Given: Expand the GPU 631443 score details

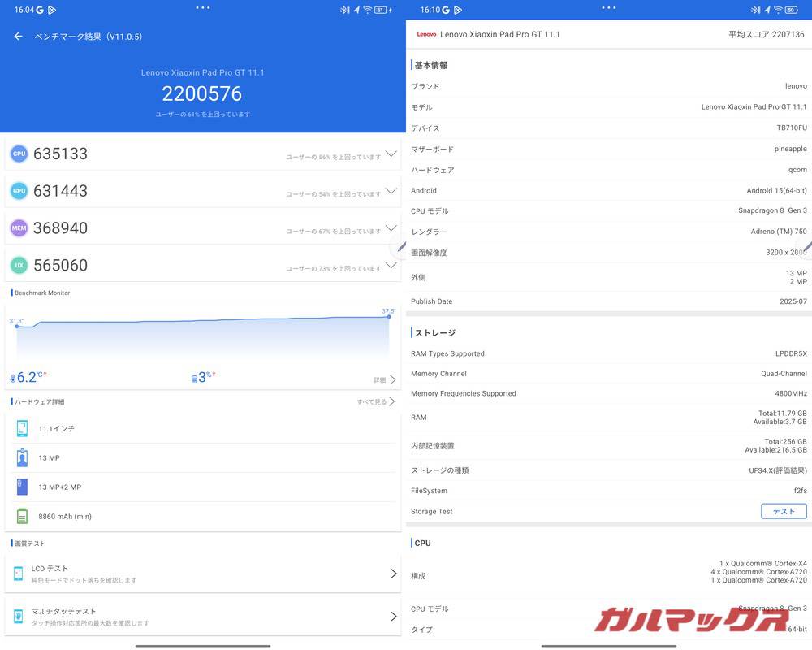Looking at the screenshot, I should click(x=391, y=190).
